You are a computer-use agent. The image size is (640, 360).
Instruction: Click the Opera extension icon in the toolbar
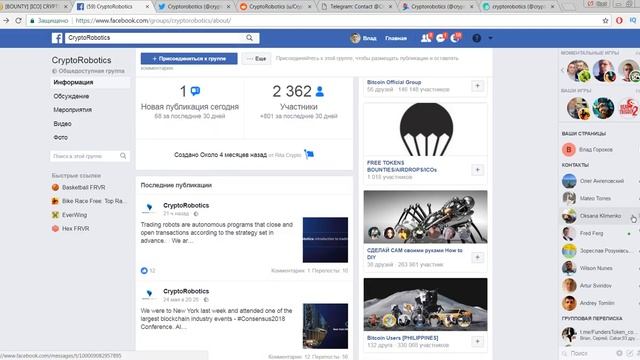(619, 20)
